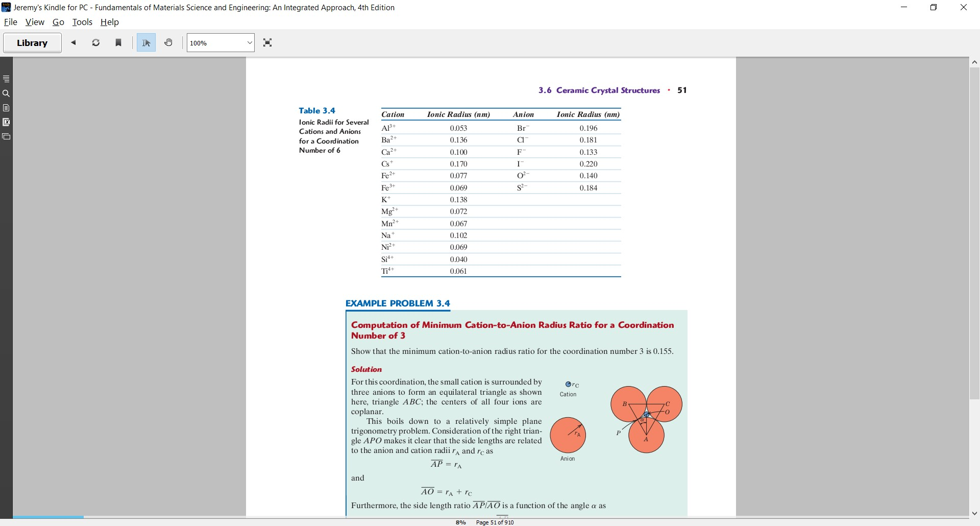Click the 0.184 sulfide radius value
The image size is (980, 526).
[589, 188]
